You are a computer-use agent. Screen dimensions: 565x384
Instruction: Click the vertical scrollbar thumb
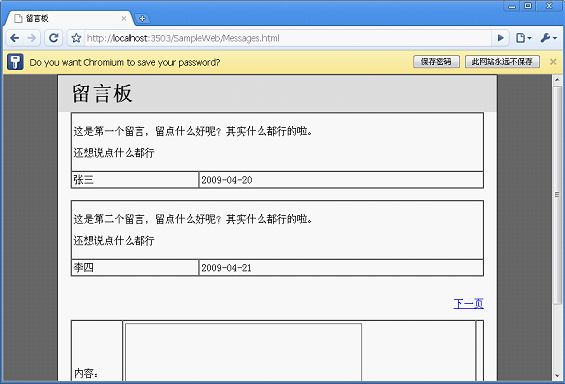[x=557, y=195]
